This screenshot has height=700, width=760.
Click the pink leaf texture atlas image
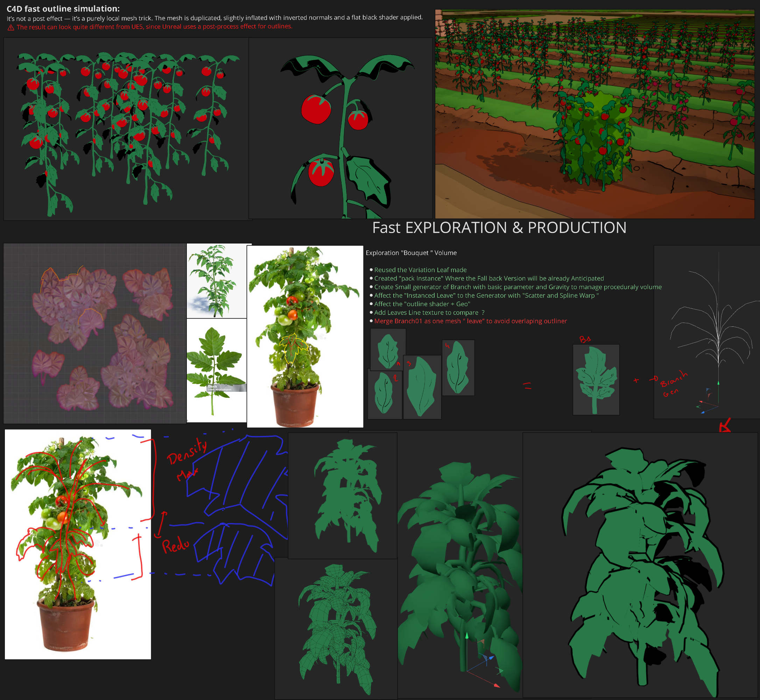coord(95,333)
